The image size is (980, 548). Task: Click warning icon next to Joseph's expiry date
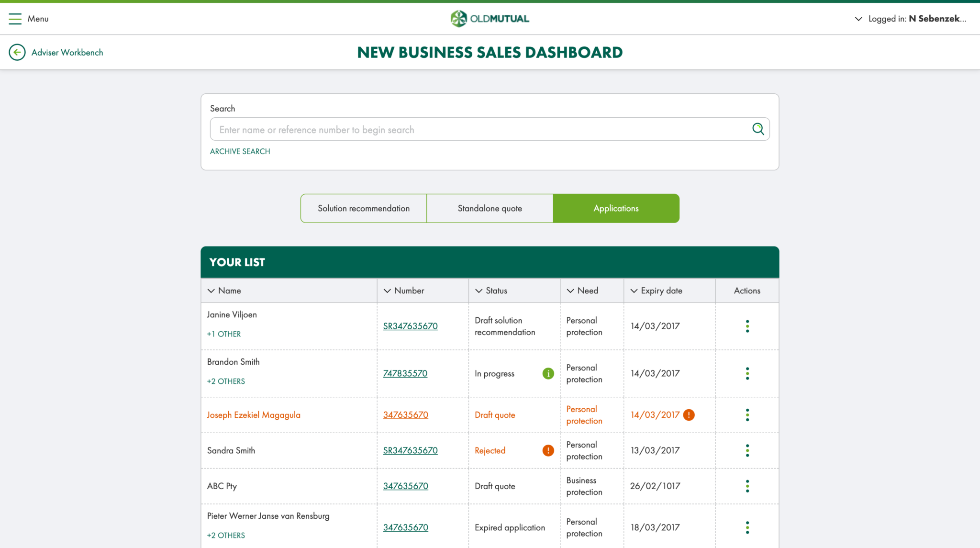tap(689, 415)
